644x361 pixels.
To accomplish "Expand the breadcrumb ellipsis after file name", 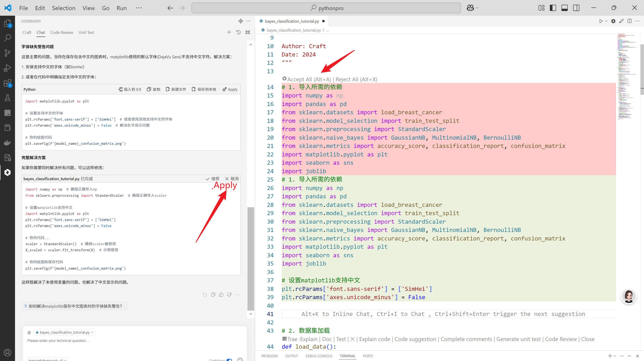I will pyautogui.click(x=328, y=30).
